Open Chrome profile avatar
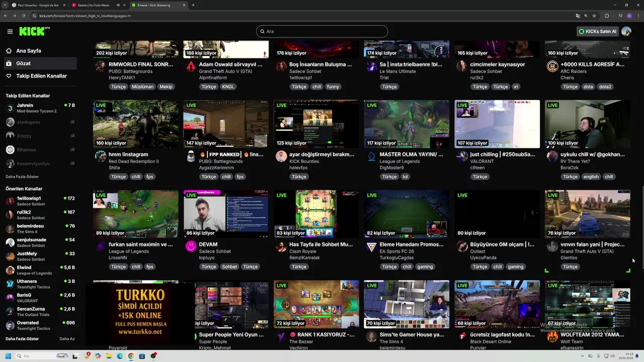 coord(629,16)
